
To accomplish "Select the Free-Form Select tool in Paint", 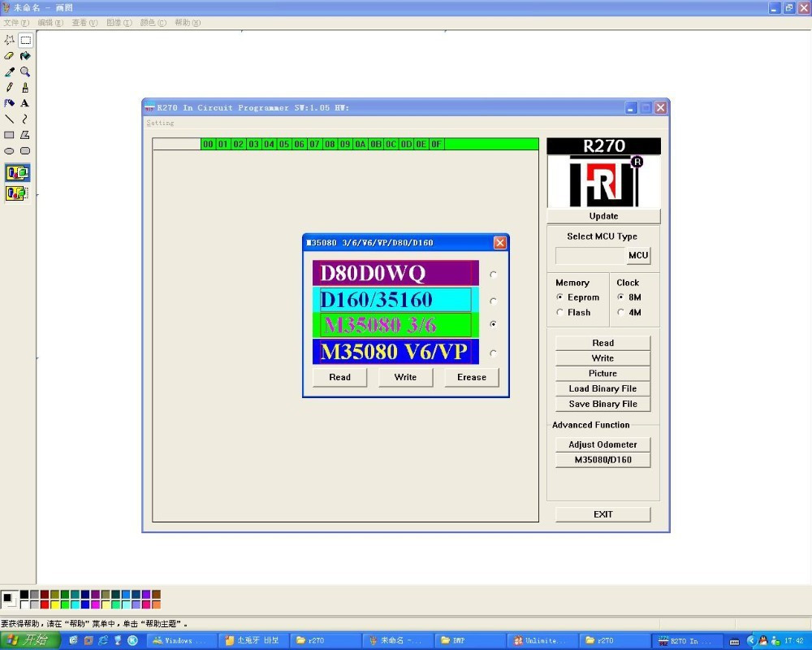I will point(9,40).
